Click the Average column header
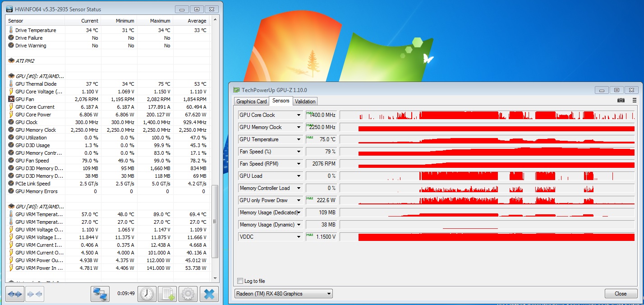This screenshot has height=305, width=644. tap(192, 21)
